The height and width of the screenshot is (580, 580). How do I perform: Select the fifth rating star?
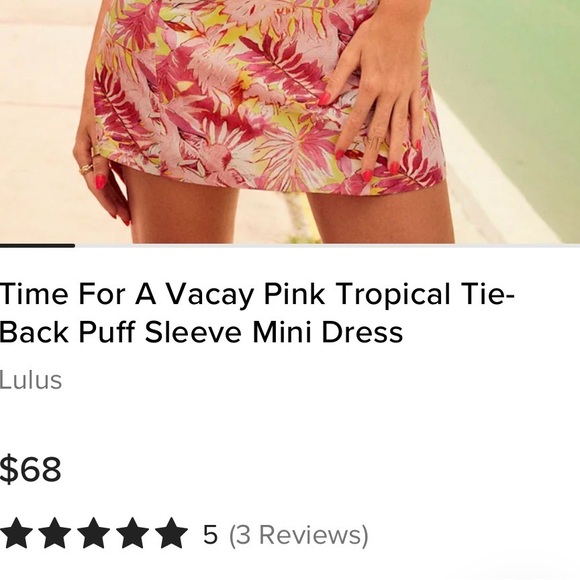[171, 533]
